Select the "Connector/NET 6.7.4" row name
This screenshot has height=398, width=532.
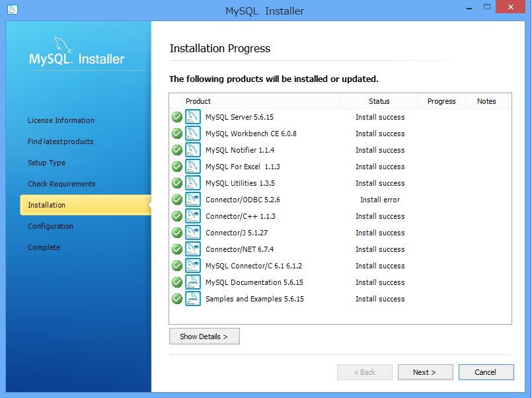click(x=239, y=249)
